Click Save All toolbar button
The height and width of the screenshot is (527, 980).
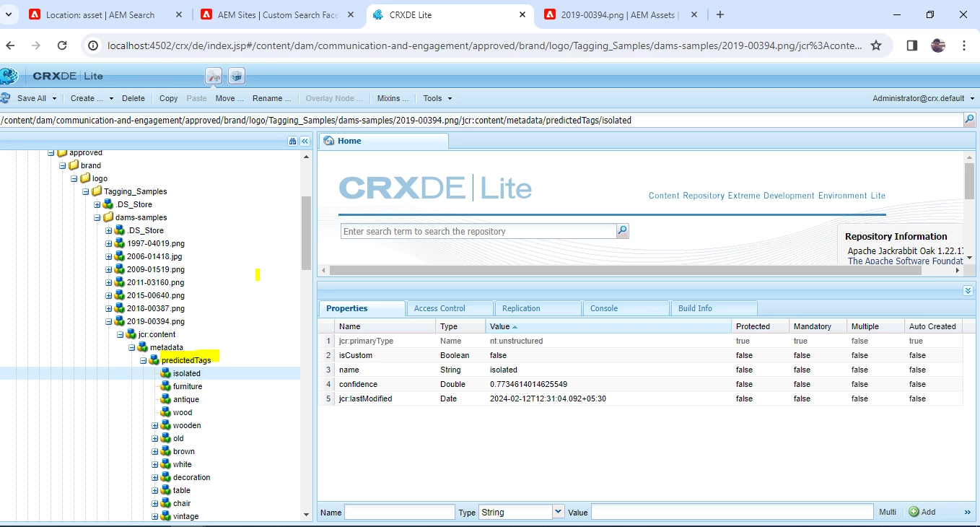pos(32,98)
